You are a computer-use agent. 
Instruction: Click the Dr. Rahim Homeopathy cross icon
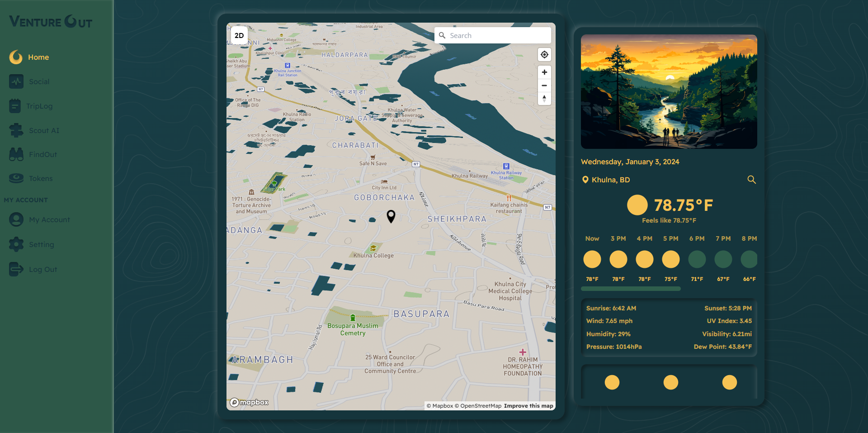click(523, 352)
